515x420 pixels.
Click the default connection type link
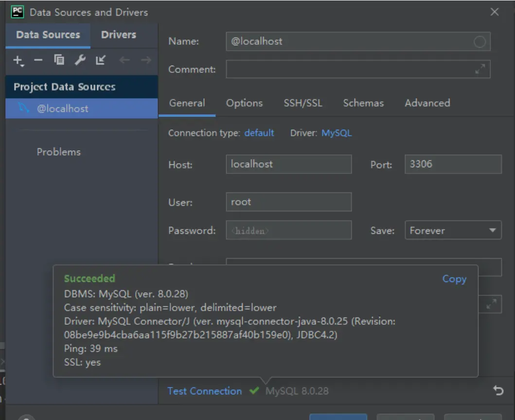pyautogui.click(x=259, y=133)
